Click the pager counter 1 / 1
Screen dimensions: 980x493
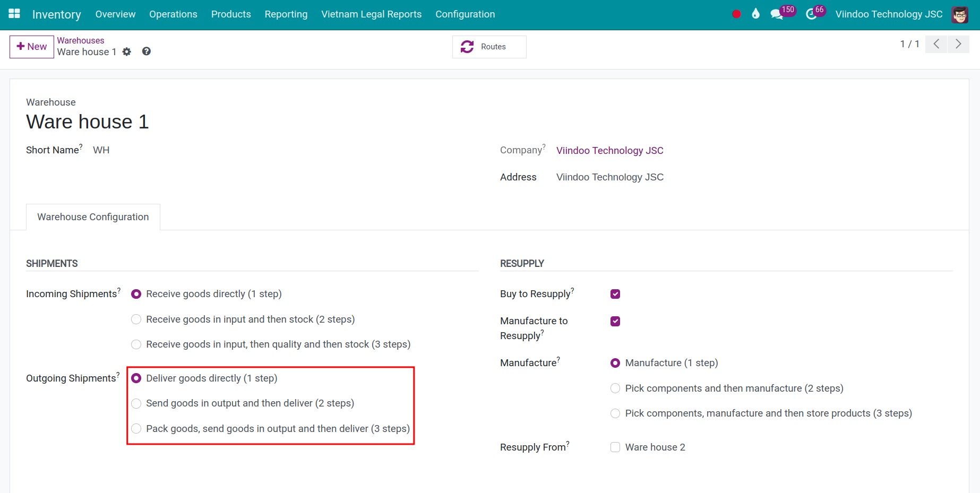909,44
